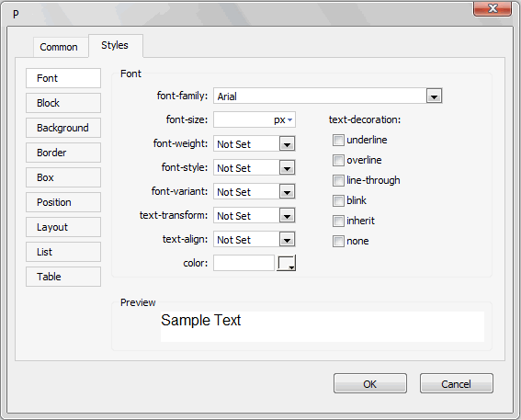This screenshot has height=420, width=521.
Task: Select the Background style category
Action: (x=63, y=128)
